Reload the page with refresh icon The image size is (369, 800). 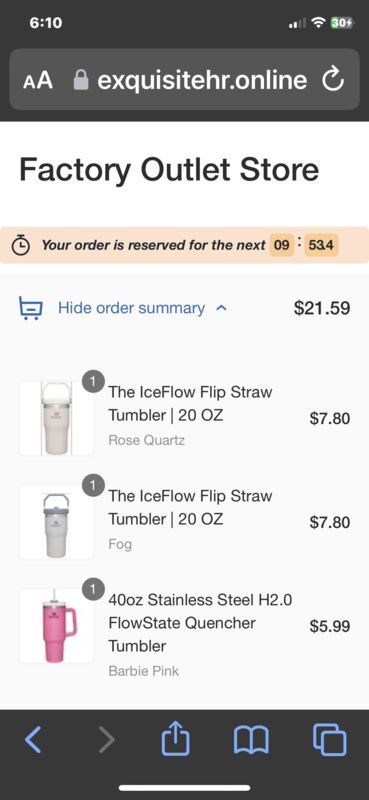tap(333, 80)
